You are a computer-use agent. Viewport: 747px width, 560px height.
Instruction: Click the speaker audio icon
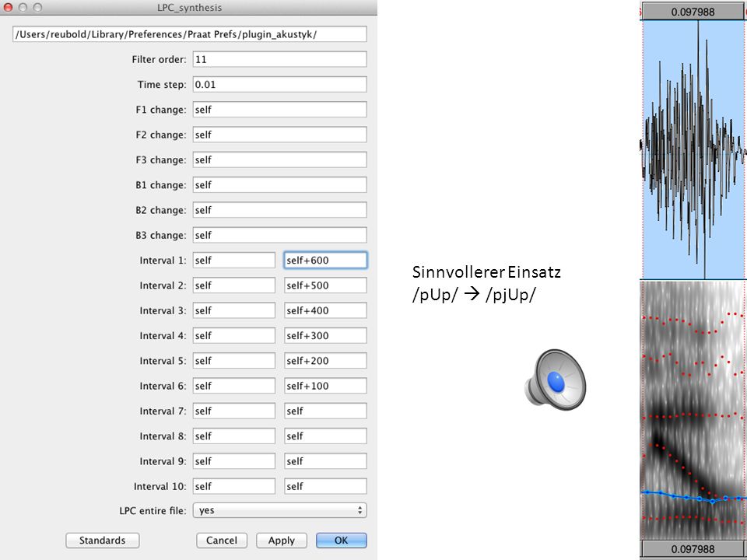click(x=556, y=380)
